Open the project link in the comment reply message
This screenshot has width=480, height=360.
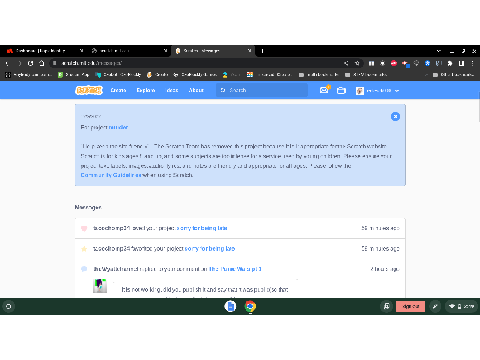(x=235, y=269)
